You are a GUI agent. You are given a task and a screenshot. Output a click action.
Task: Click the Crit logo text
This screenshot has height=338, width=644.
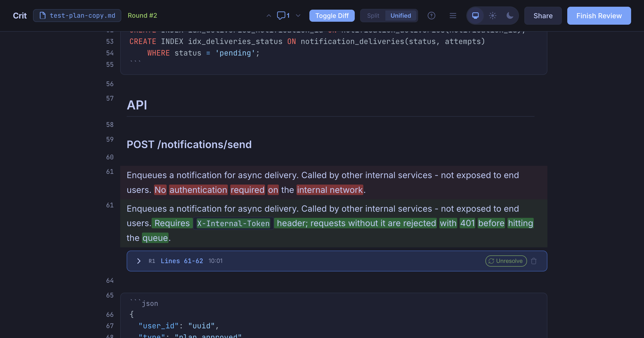pos(20,16)
